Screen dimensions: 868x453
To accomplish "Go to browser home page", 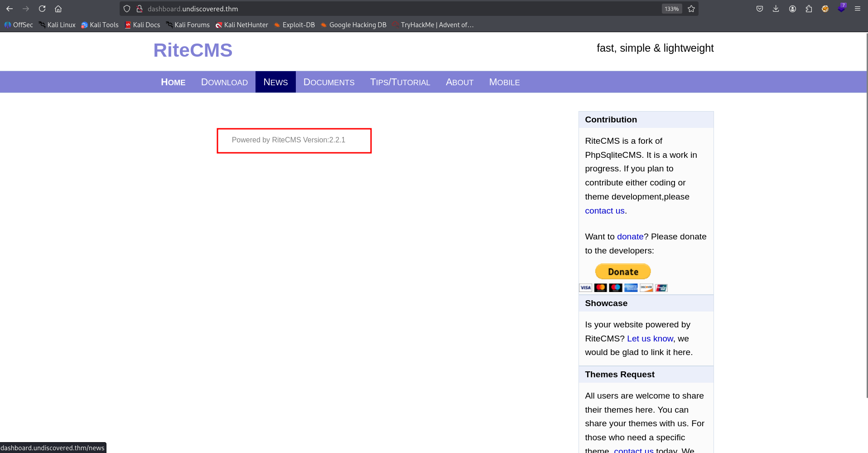I will point(58,9).
